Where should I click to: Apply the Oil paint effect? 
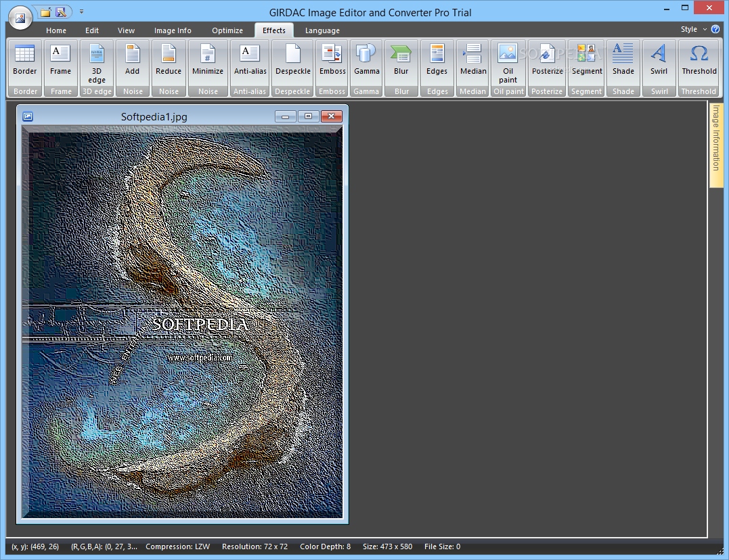[508, 63]
